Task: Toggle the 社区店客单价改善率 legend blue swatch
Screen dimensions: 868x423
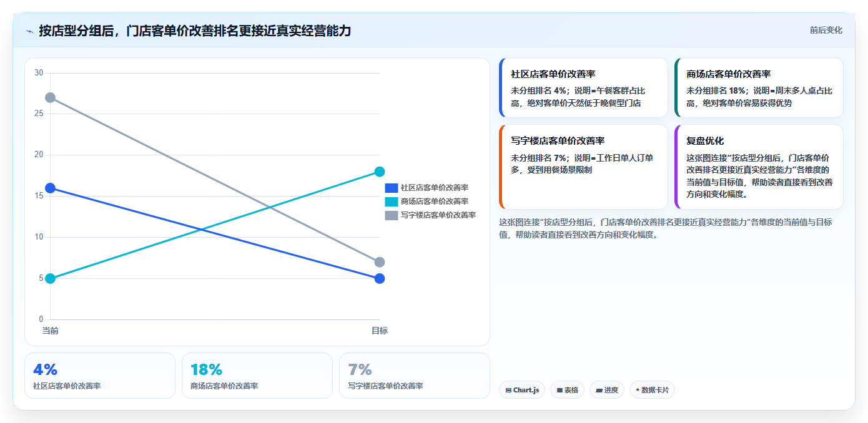Action: [x=392, y=188]
